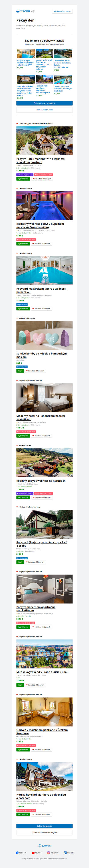Open 'Pobyt v Hoteli Marlene**** s wellness' link

pyautogui.click(x=40, y=160)
